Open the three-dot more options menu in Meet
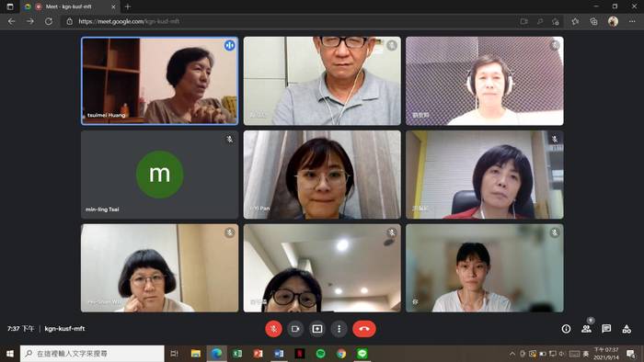This screenshot has width=644, height=362. coord(339,329)
